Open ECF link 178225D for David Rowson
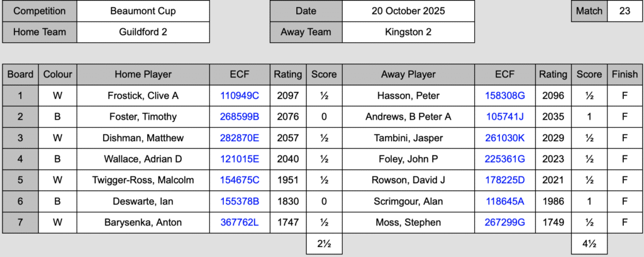The height and width of the screenshot is (257, 644). pos(504,180)
